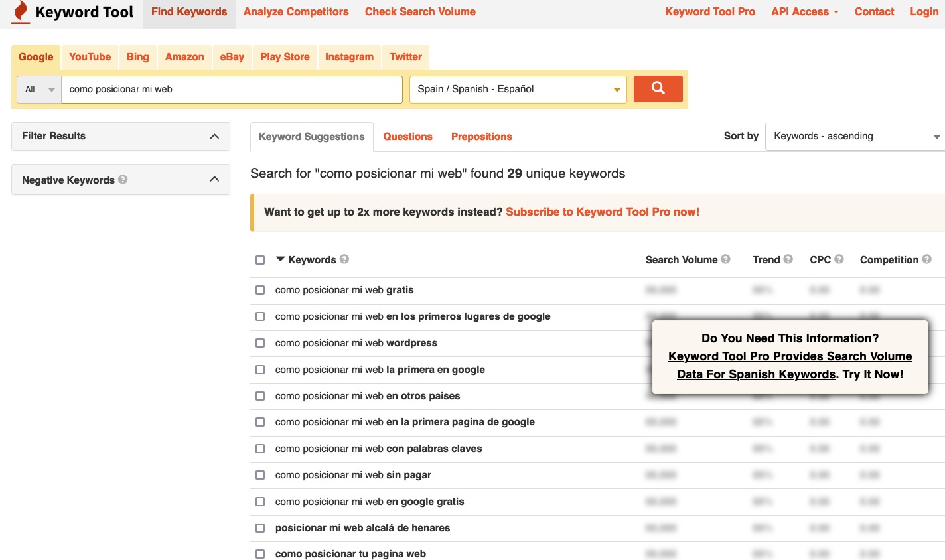The width and height of the screenshot is (945, 560).
Task: Open the Questions tab
Action: pyautogui.click(x=407, y=137)
